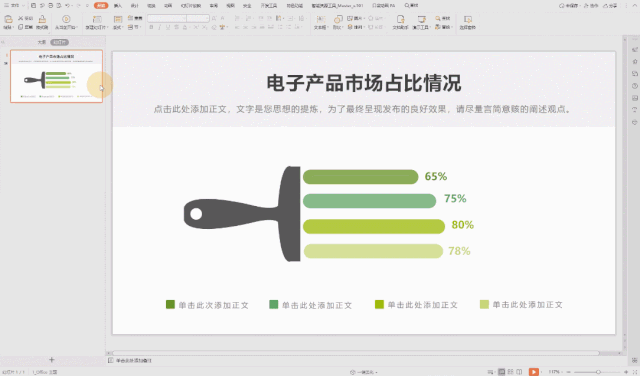Image resolution: width=640 pixels, height=376 pixels.
Task: Expand the Replace (替换) dropdown
Action: (443, 27)
